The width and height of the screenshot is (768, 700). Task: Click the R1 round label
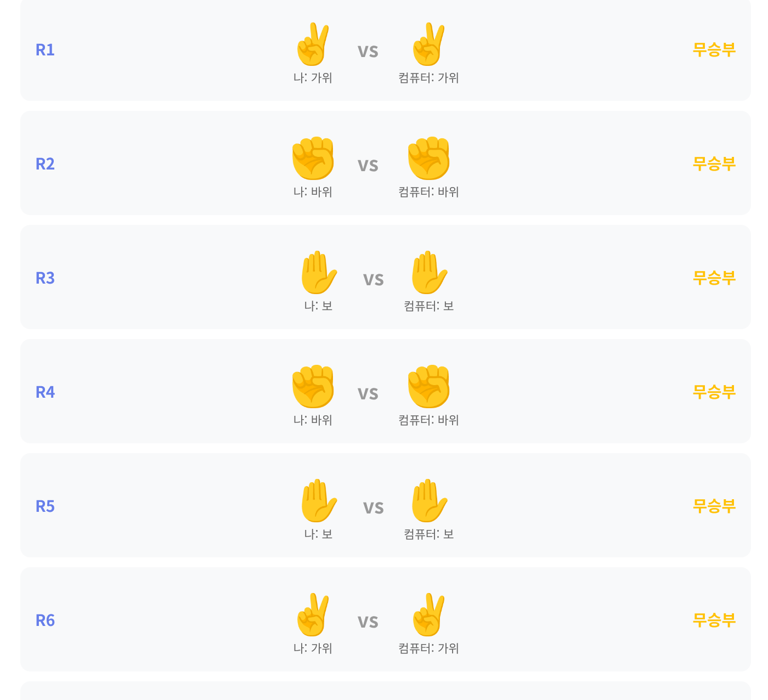coord(45,50)
